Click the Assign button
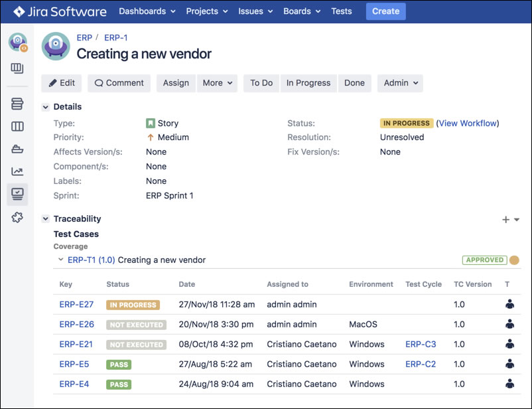 [x=176, y=83]
